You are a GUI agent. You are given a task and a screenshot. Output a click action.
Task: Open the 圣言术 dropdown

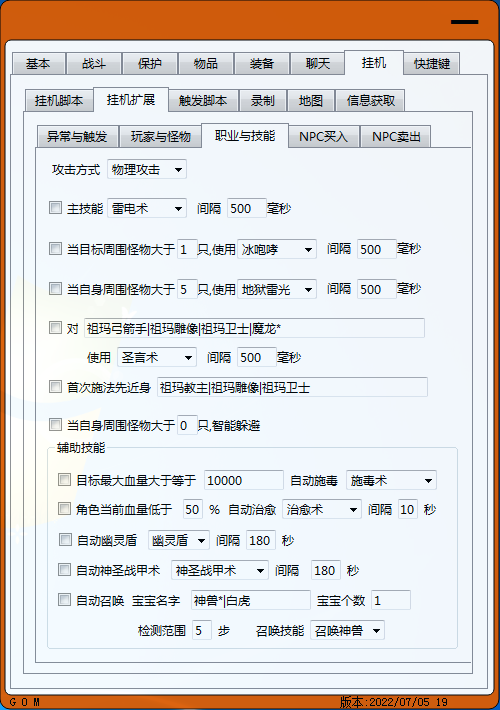(157, 357)
